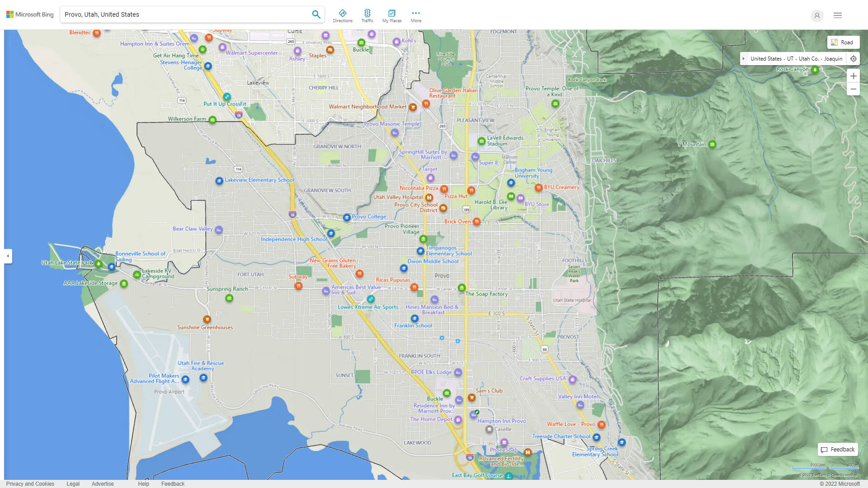
Task: Open the hamburger navigation menu
Action: point(837,15)
